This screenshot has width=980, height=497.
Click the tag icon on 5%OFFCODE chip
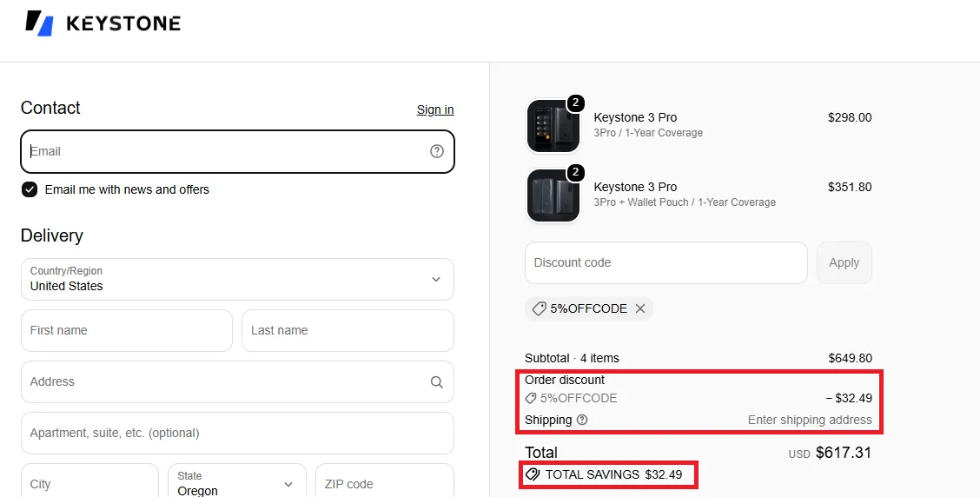coord(539,308)
